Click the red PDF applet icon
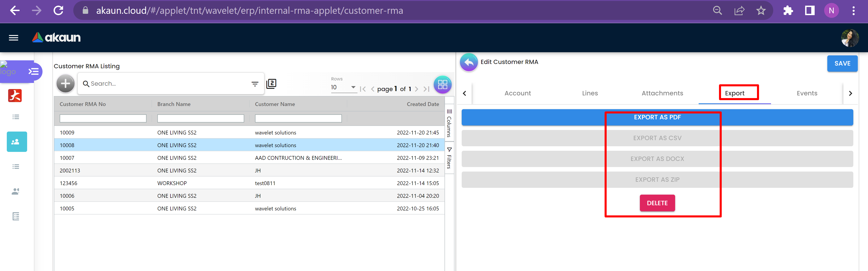This screenshot has width=868, height=271. pyautogui.click(x=15, y=96)
